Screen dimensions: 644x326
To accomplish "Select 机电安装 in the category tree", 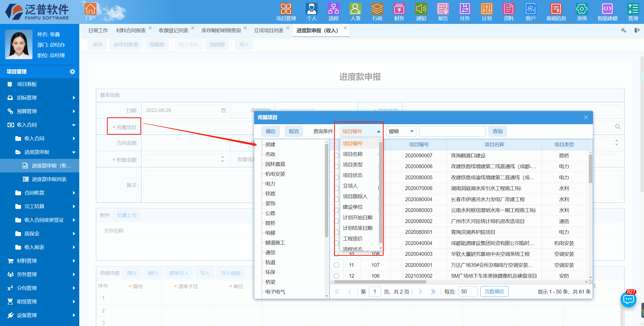I will [x=275, y=174].
